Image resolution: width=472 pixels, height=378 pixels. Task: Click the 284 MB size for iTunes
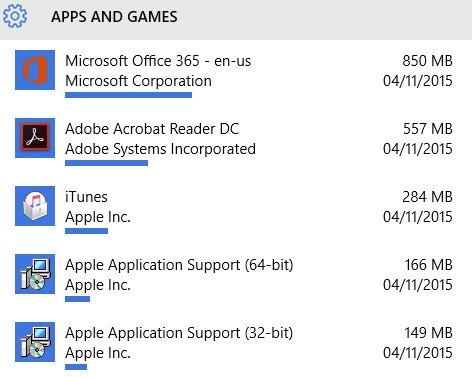pos(427,197)
